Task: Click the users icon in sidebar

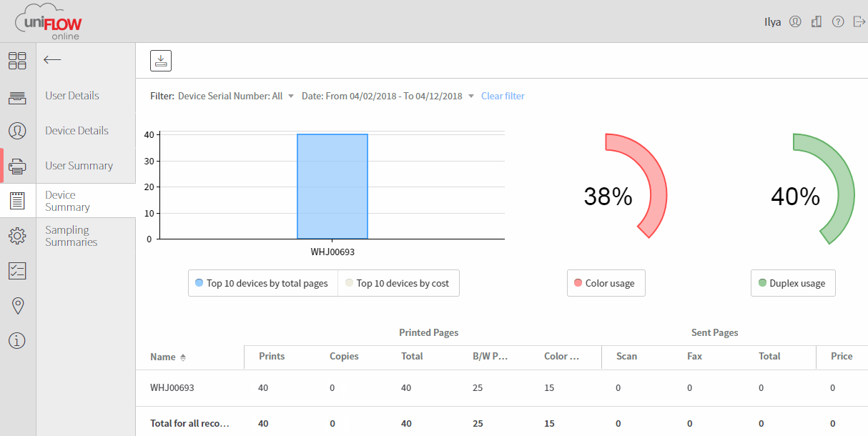Action: pos(17,131)
